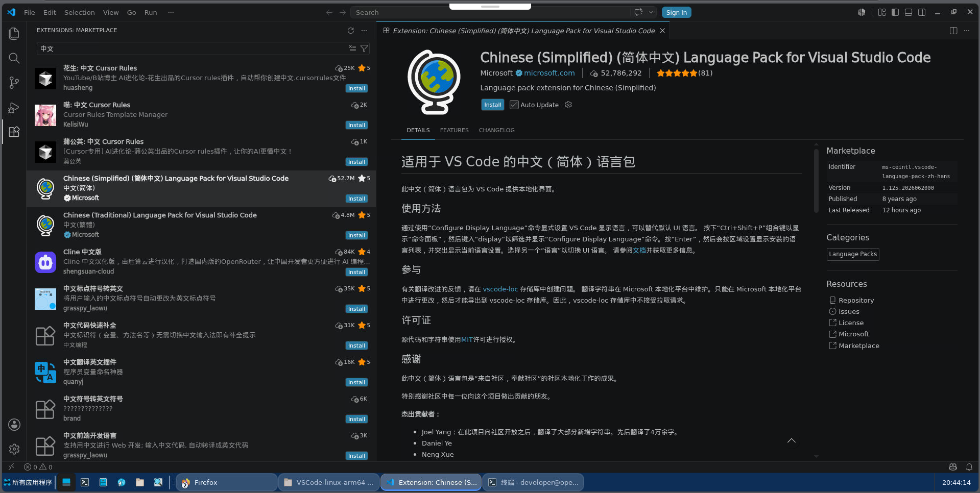
Task: Show errors and warnings in status bar
Action: tap(38, 467)
